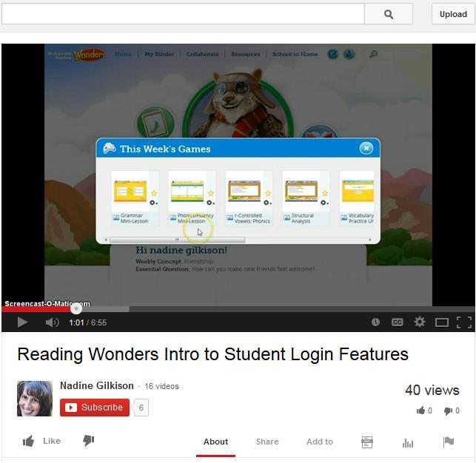
Task: Open gear options on Grammar Mini-Lesson card
Action: pyautogui.click(x=153, y=203)
